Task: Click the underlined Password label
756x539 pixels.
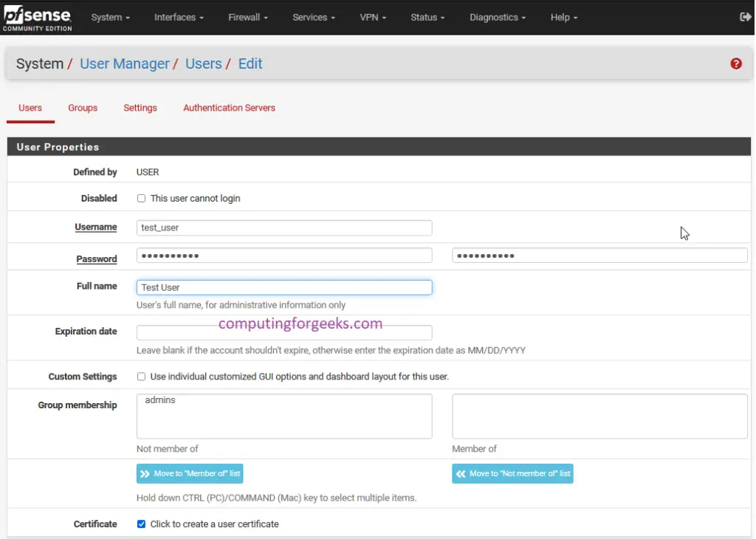Action: point(97,259)
